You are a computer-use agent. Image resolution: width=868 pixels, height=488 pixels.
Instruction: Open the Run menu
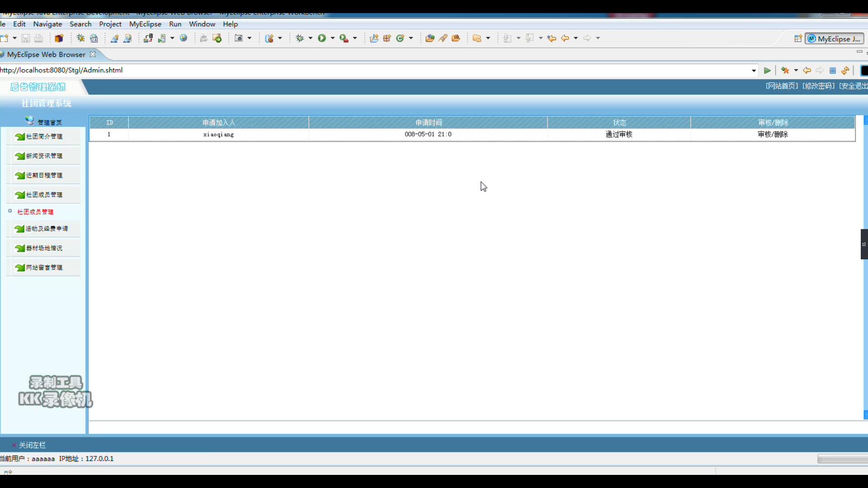click(175, 24)
